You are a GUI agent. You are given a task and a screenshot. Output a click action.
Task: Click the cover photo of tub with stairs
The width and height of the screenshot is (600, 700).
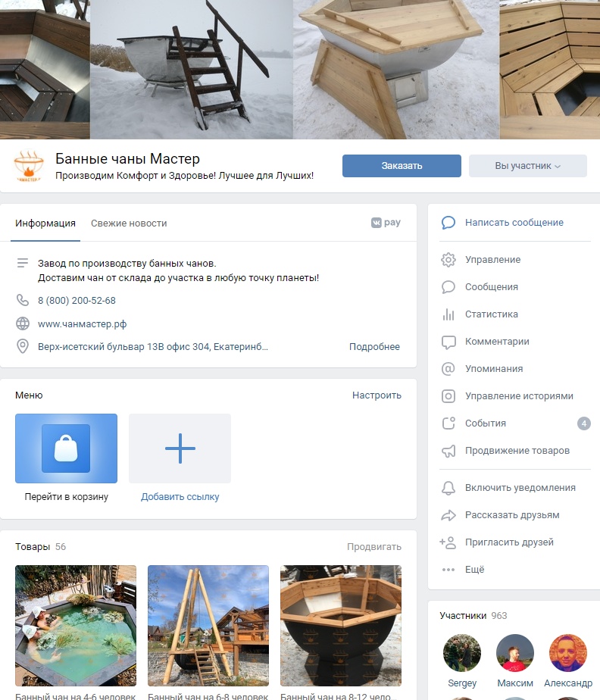tap(191, 69)
